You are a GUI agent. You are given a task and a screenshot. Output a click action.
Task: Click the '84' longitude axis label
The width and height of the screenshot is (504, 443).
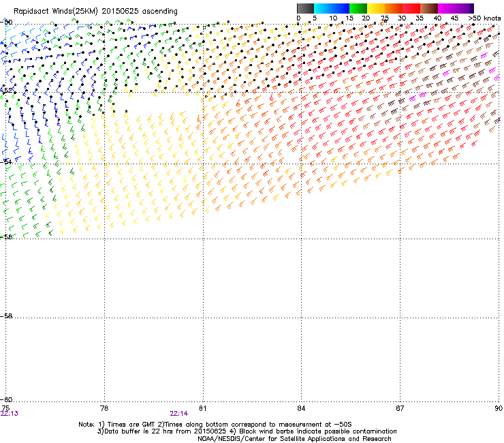(301, 408)
